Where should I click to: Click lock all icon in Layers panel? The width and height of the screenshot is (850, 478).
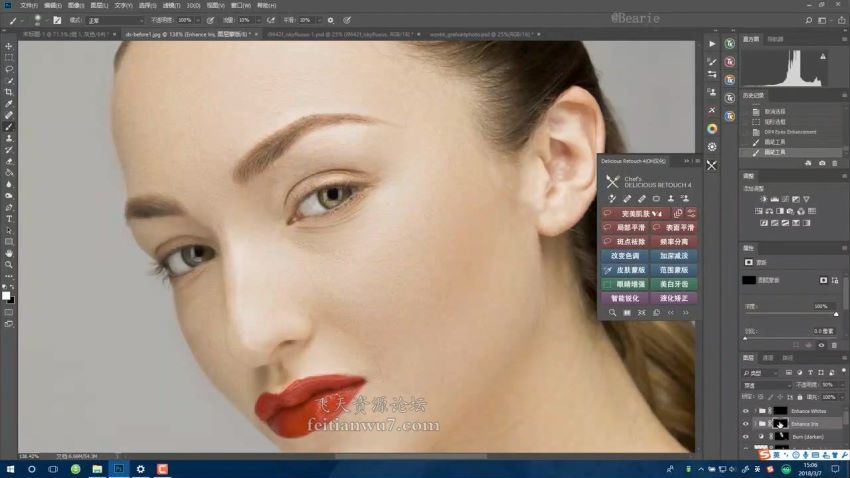pos(800,397)
